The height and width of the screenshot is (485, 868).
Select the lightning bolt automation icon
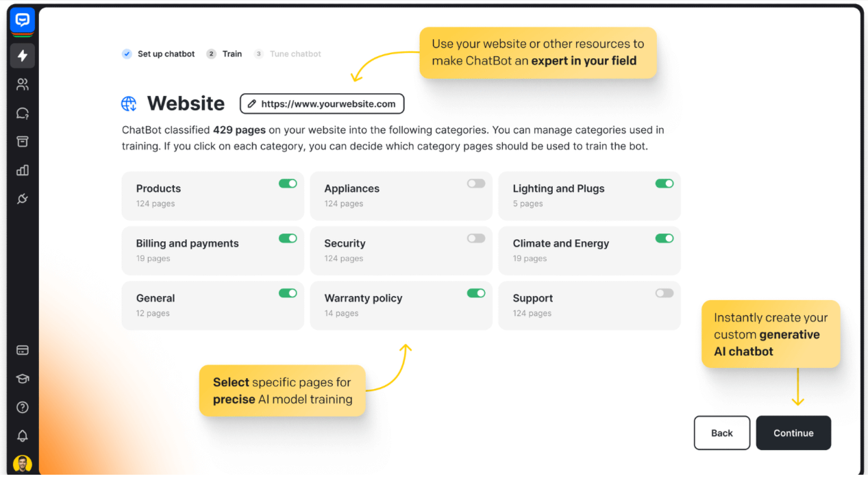(22, 55)
